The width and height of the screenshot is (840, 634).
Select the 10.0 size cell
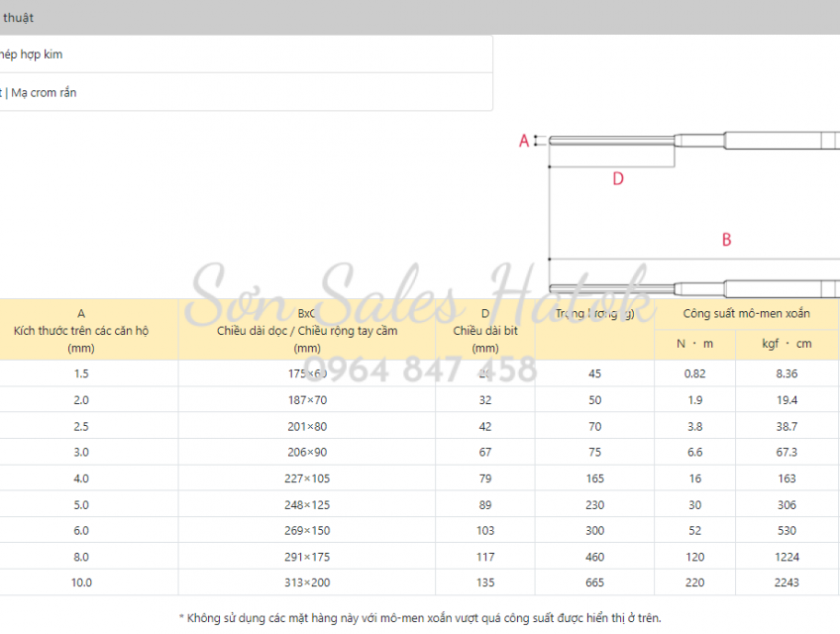81,582
